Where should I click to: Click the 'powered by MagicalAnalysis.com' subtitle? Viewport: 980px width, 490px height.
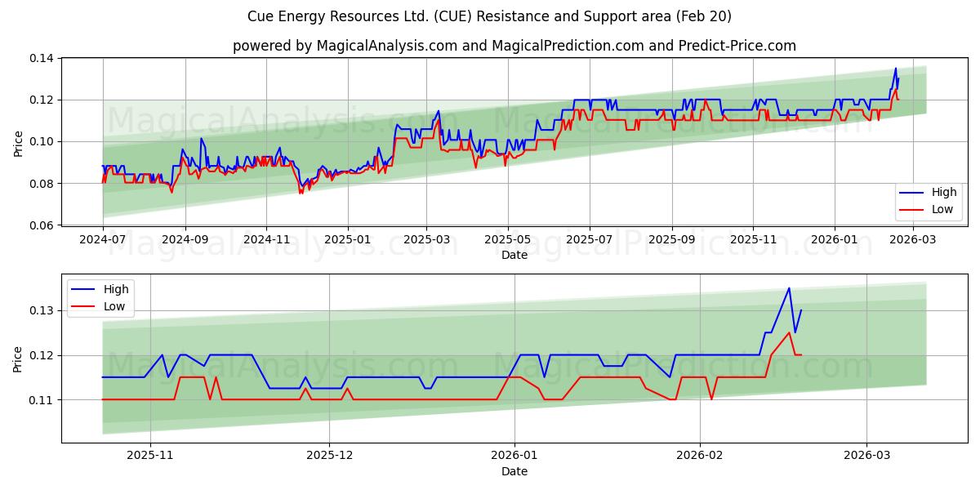click(514, 46)
